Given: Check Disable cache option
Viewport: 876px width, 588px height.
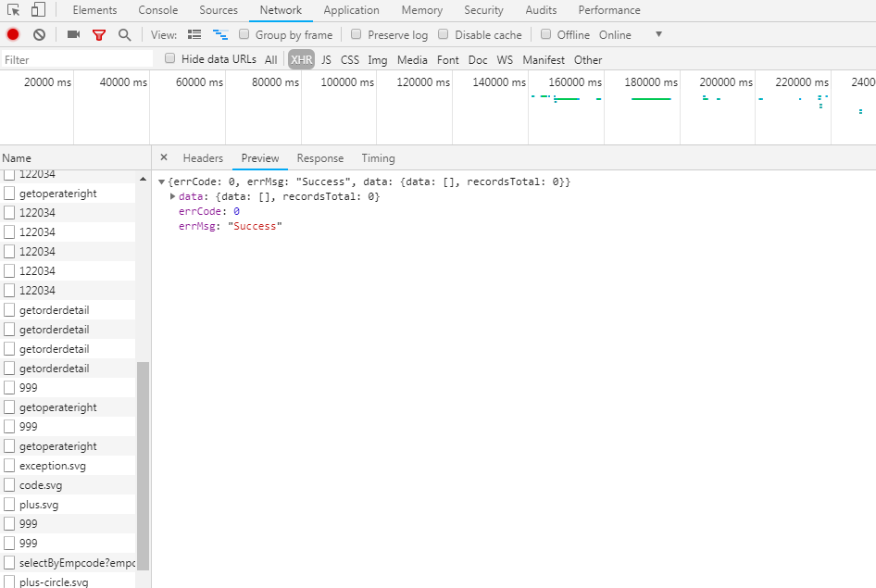Looking at the screenshot, I should click(443, 34).
